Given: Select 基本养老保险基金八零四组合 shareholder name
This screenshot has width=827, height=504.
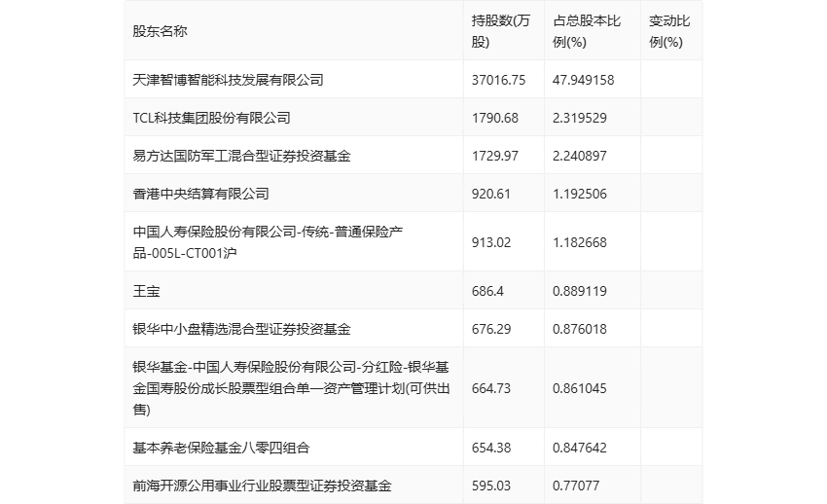Looking at the screenshot, I should (221, 448).
